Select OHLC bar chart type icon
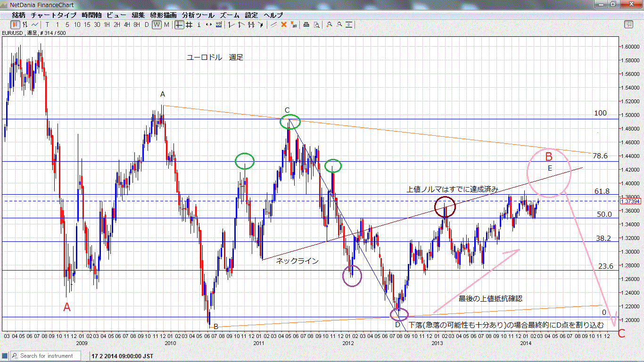Image resolution: width=644 pixels, height=362 pixels. 25,25
